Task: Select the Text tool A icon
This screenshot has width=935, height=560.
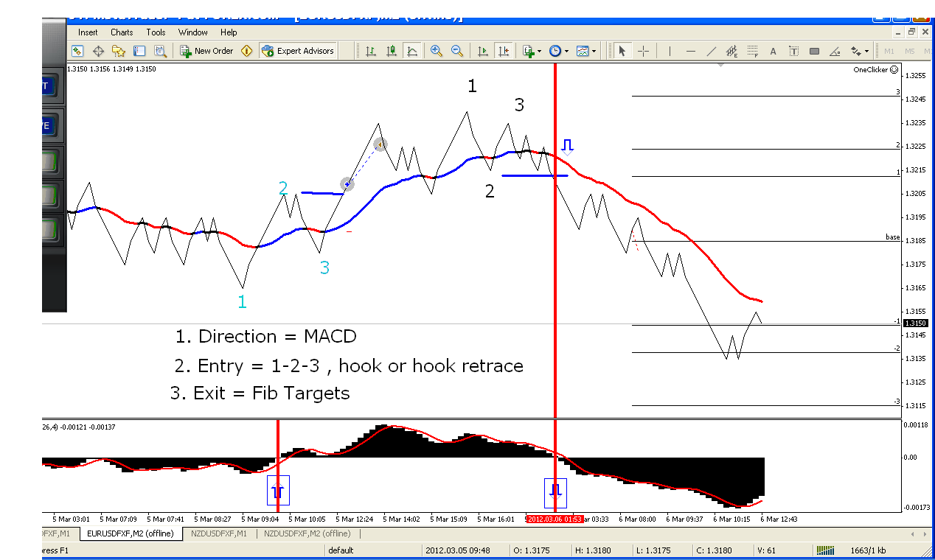Action: 773,51
